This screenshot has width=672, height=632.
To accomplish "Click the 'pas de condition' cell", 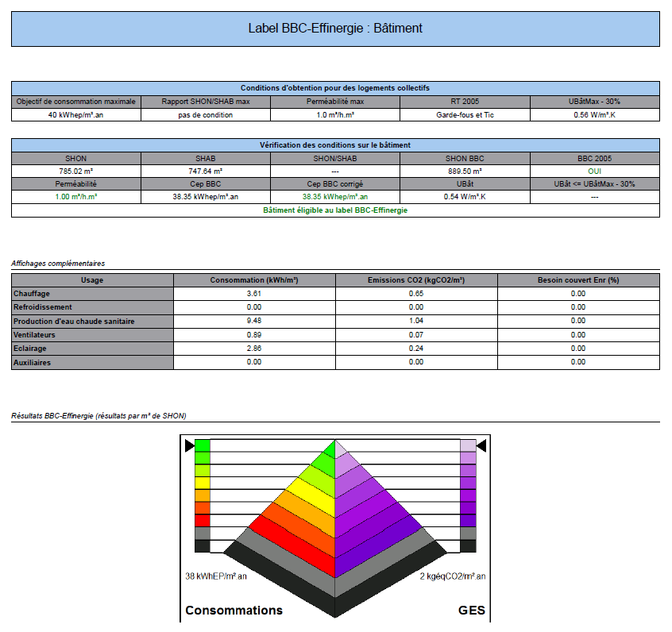I will point(206,115).
